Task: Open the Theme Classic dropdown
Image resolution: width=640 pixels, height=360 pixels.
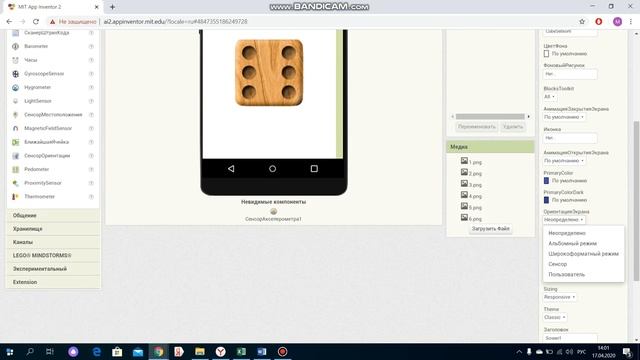Action: coord(555,317)
